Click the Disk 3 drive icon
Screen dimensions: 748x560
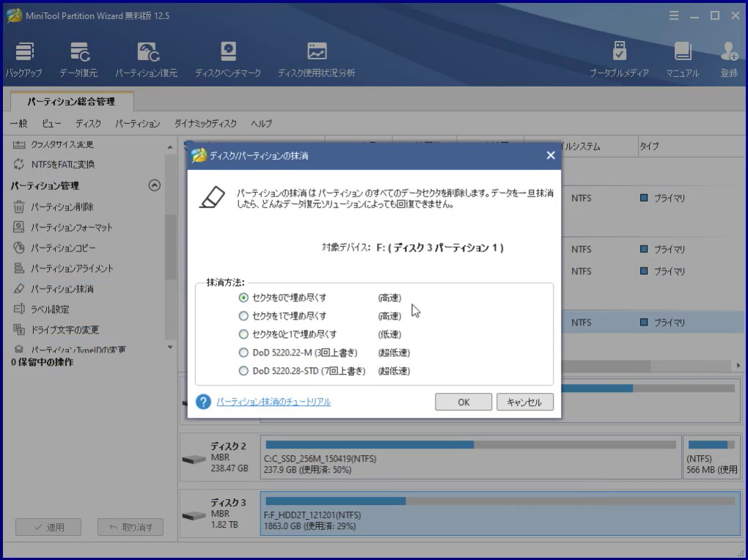point(194,516)
